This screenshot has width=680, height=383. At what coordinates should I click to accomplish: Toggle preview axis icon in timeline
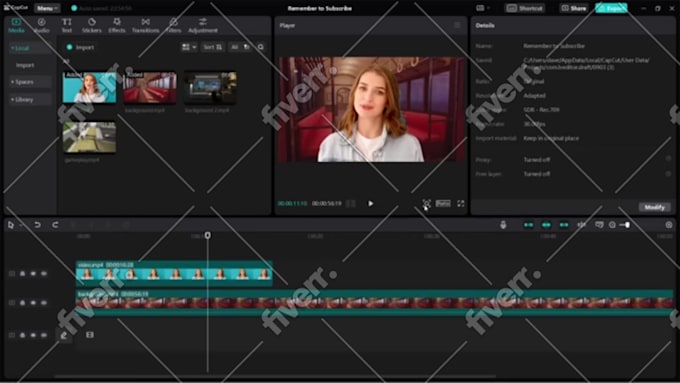click(582, 225)
